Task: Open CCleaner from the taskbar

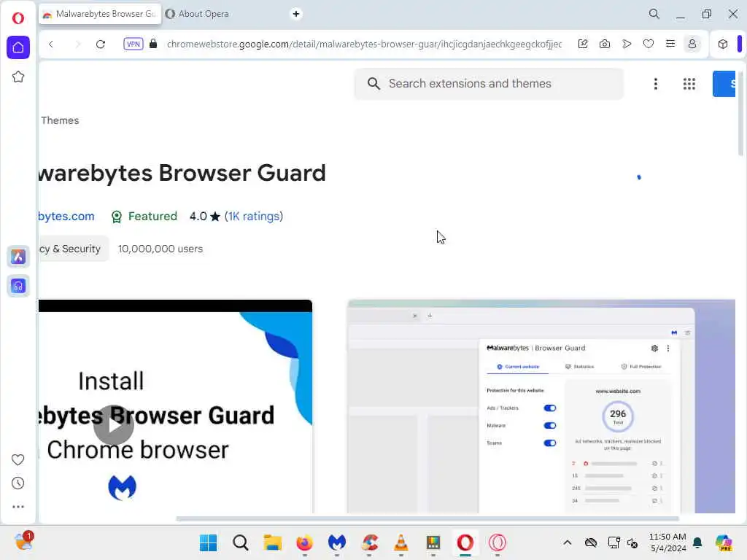Action: point(369,542)
